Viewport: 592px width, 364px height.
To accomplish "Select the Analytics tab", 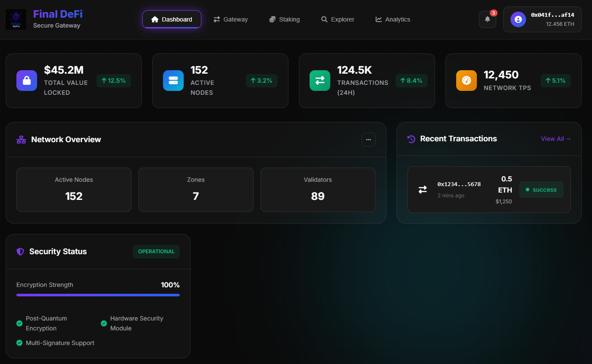I will [x=393, y=19].
